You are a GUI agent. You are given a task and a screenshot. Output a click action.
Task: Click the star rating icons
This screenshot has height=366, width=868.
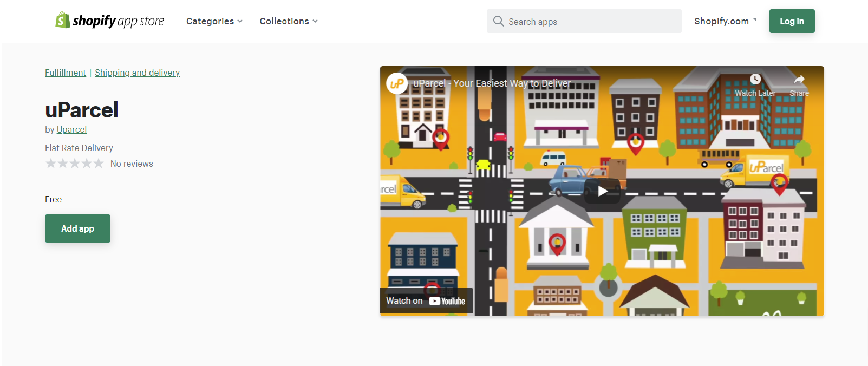click(74, 164)
